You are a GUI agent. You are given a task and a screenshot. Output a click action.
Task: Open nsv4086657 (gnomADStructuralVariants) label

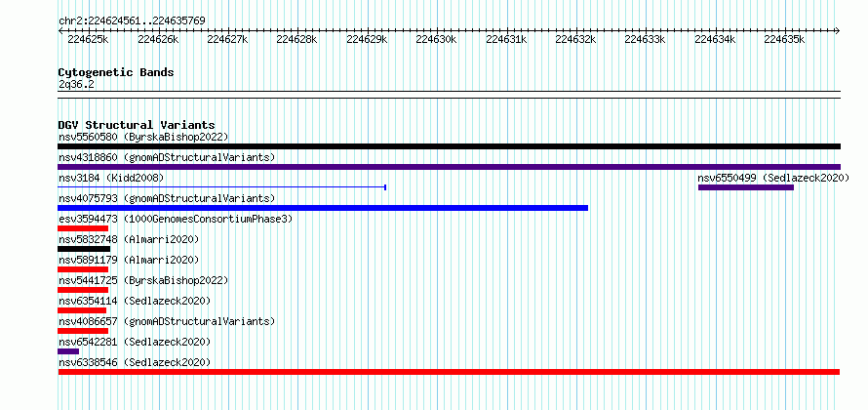167,321
